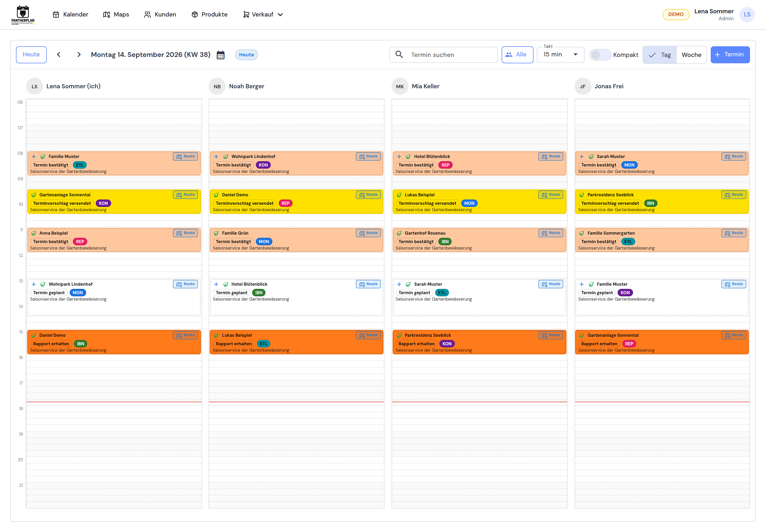The width and height of the screenshot is (766, 532).
Task: Open the Kunden menu item
Action: pyautogui.click(x=160, y=15)
